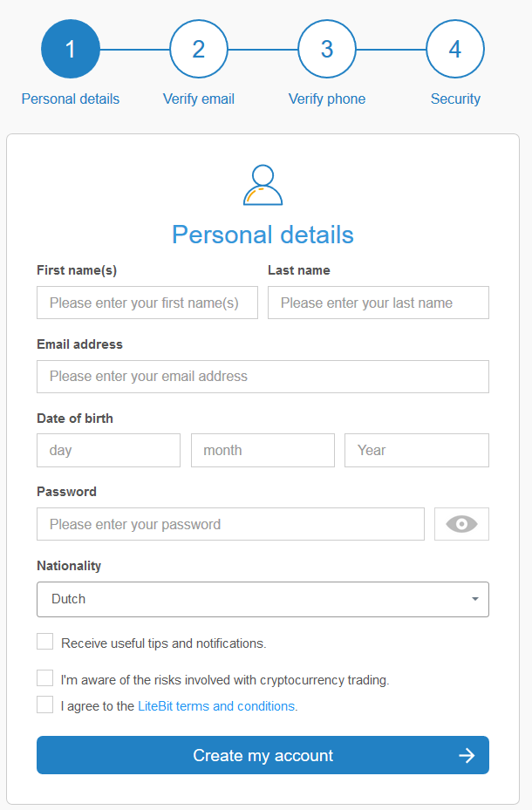This screenshot has width=532, height=810.
Task: Click the arrow icon on Create my account
Action: click(467, 755)
